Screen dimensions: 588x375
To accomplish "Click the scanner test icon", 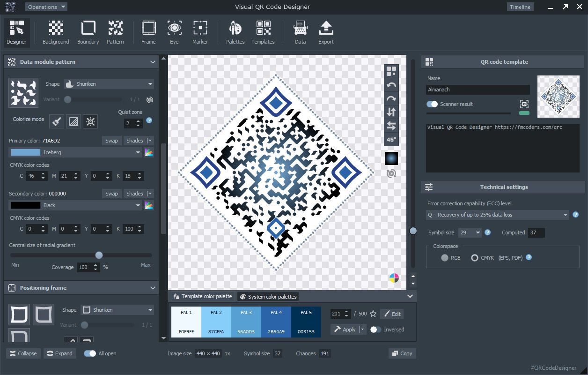I will [524, 104].
